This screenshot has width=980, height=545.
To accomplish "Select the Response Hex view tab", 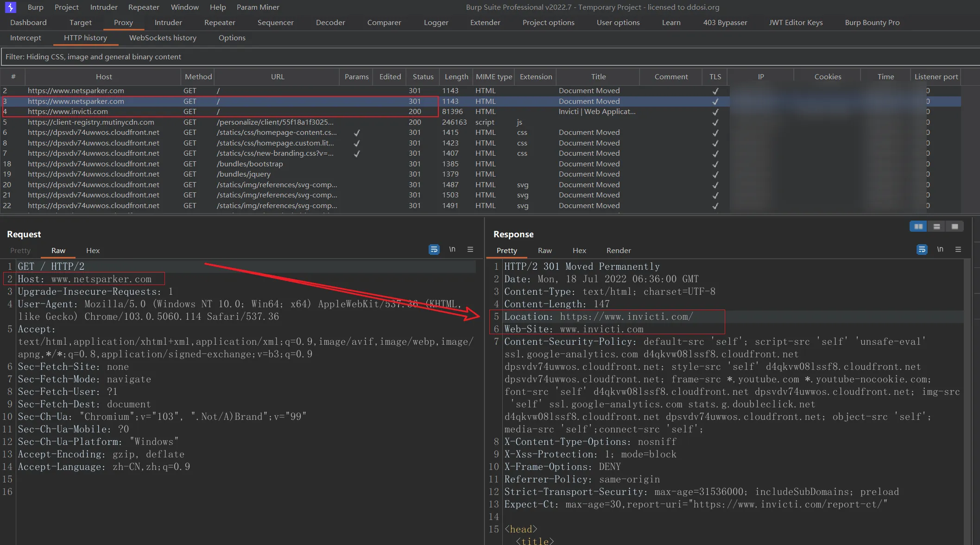I will (x=579, y=250).
